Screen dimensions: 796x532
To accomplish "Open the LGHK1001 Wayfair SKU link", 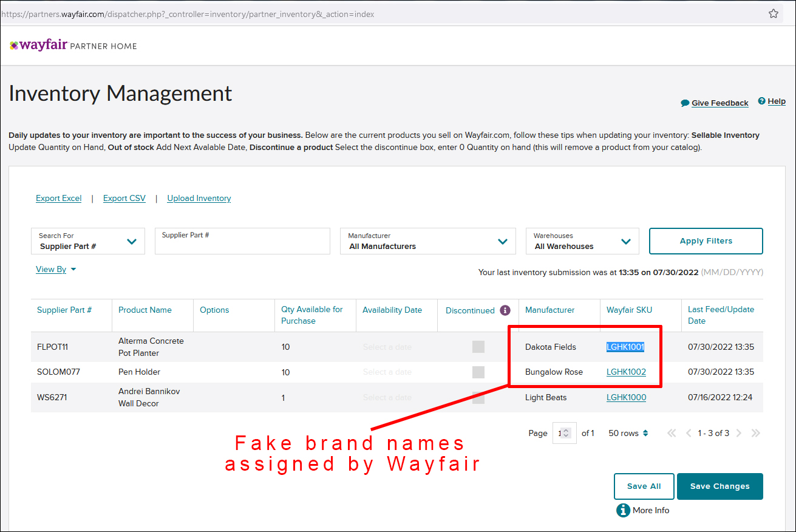I will click(625, 347).
